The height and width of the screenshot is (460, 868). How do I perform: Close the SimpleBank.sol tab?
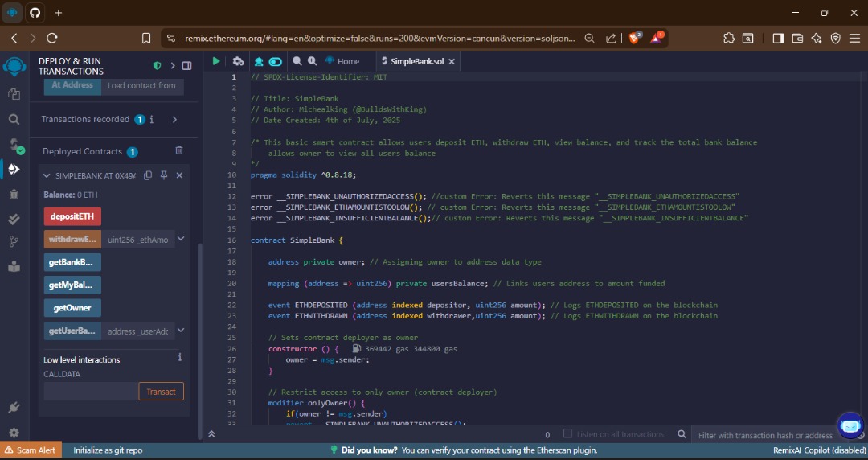452,61
